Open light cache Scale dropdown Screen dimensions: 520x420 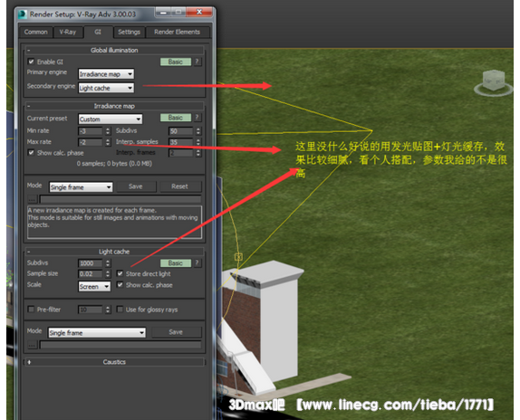(94, 287)
